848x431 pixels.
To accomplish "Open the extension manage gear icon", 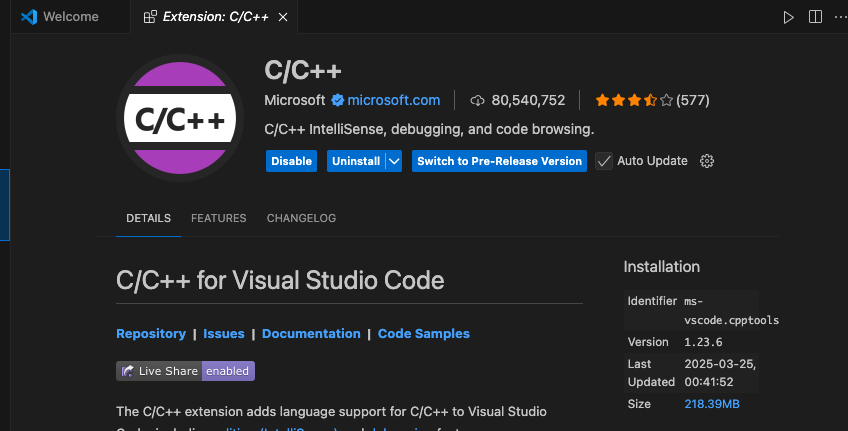I will tap(707, 161).
